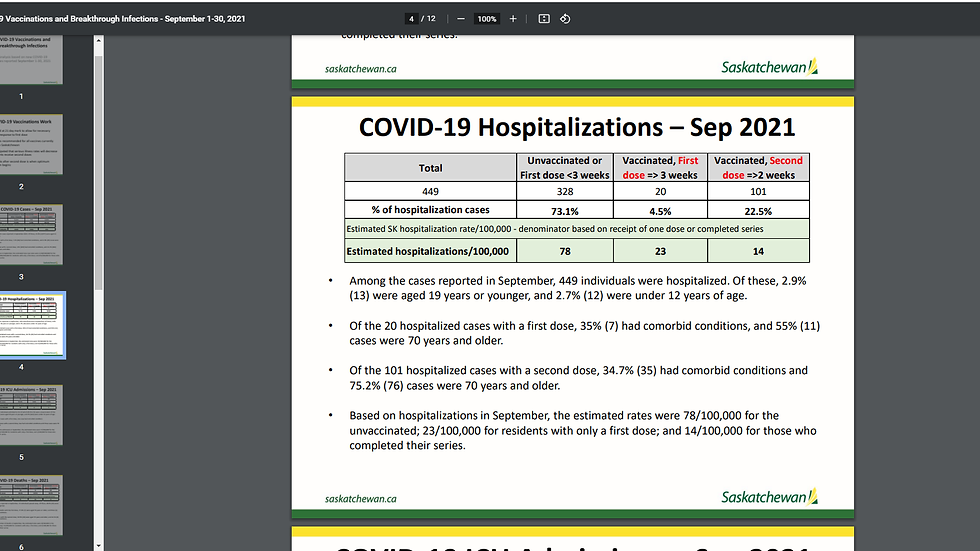Select page 4 Hospitalizations thumbnail
This screenshot has width=980, height=551.
click(32, 325)
